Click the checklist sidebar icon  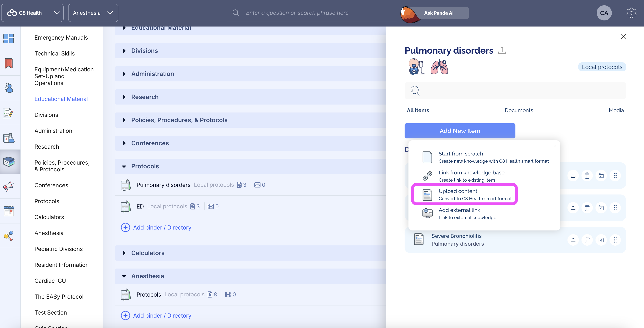[9, 113]
